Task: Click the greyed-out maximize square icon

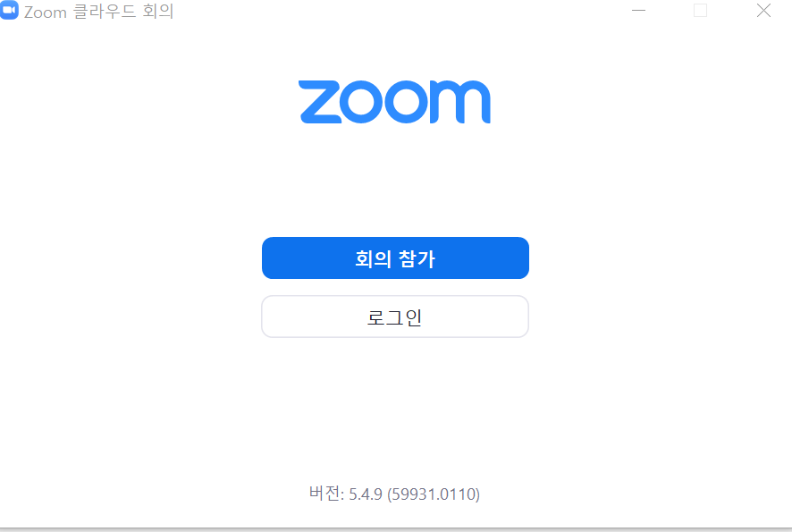Action: click(x=700, y=11)
